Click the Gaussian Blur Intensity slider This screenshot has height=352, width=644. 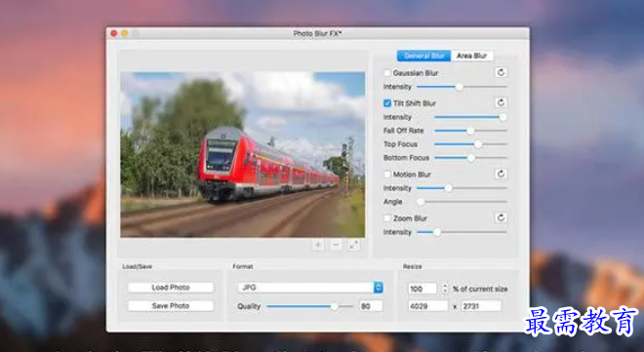(x=463, y=87)
